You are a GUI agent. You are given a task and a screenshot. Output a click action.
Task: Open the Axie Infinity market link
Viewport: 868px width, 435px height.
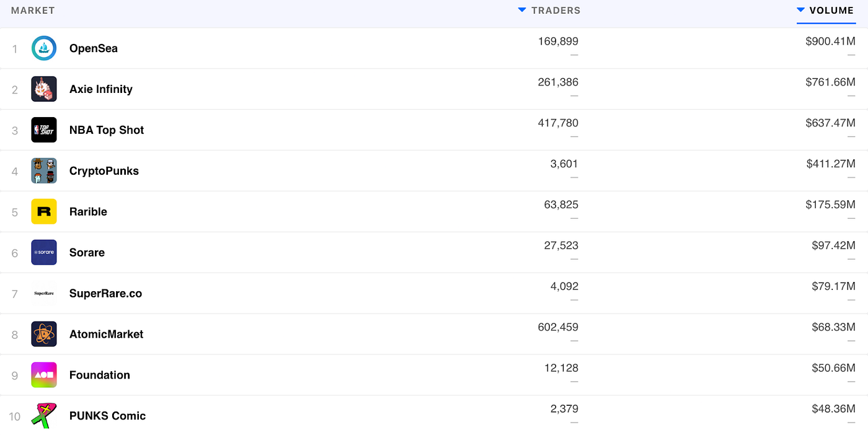(101, 89)
